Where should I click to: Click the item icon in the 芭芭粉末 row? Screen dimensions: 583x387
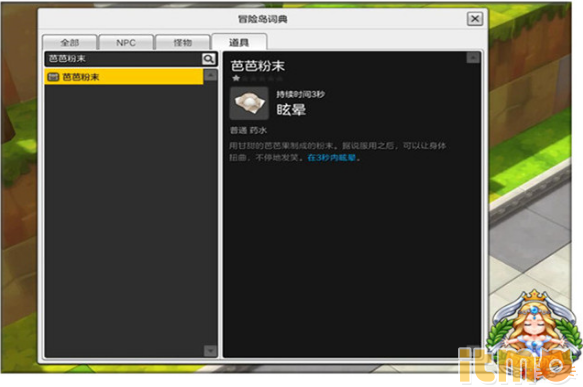click(53, 77)
